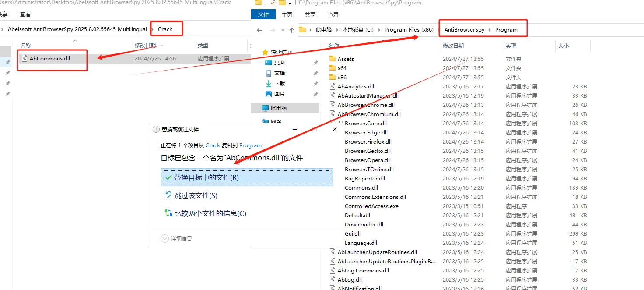Select AbBrowser.Chrome.dll file
Image resolution: width=644 pixels, height=290 pixels.
coord(366,105)
